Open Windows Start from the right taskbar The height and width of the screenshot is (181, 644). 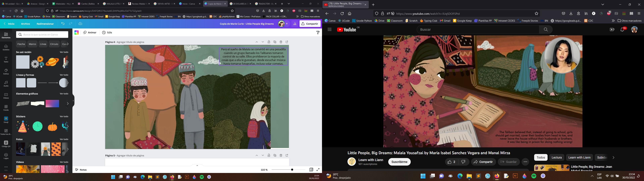(423, 176)
